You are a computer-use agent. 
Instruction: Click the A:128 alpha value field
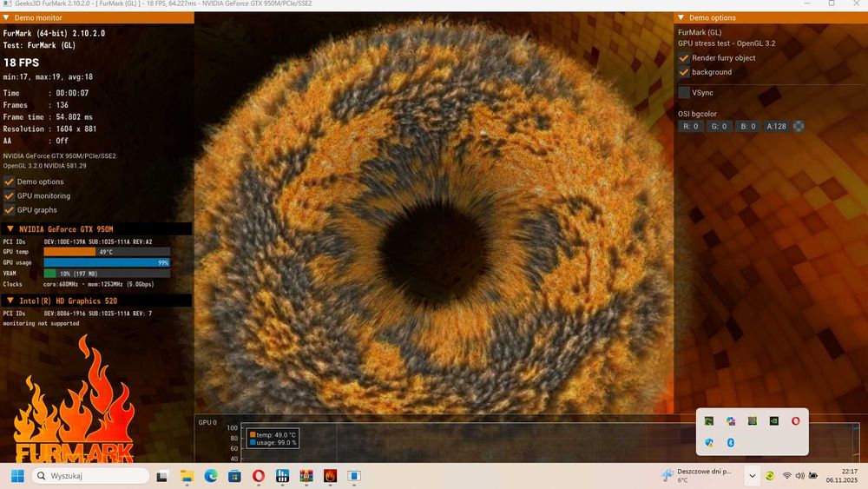(x=776, y=126)
